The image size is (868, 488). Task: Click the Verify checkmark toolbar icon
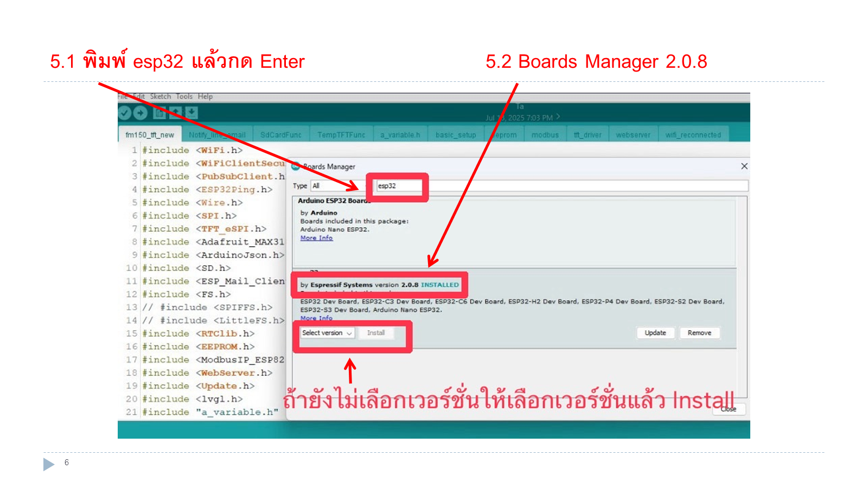pos(125,113)
